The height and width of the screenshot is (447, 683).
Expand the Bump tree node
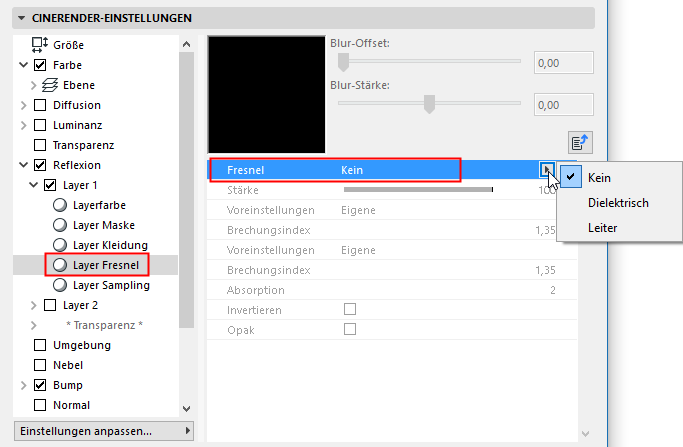pyautogui.click(x=24, y=385)
